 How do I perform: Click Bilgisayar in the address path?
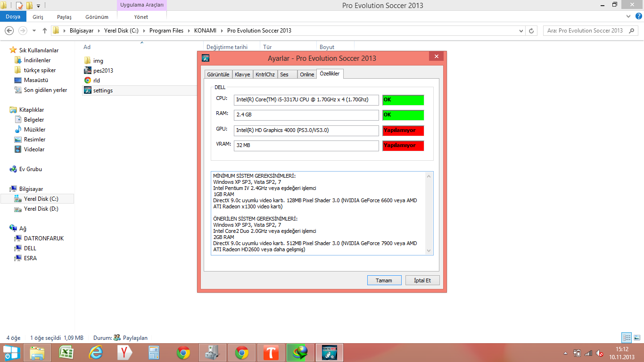pos(82,31)
